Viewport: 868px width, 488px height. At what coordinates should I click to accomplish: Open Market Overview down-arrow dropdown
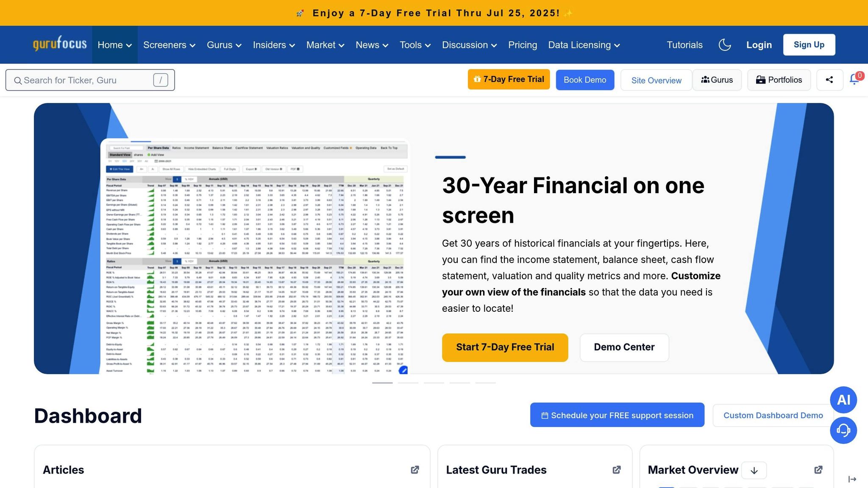[x=754, y=470]
